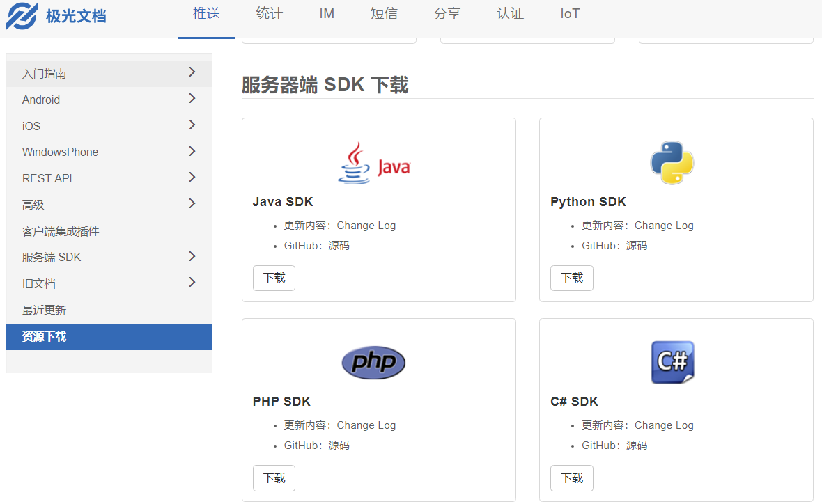Click the 服务器端 SDK 下载 heading
Image resolution: width=822 pixels, height=504 pixels.
pos(325,85)
